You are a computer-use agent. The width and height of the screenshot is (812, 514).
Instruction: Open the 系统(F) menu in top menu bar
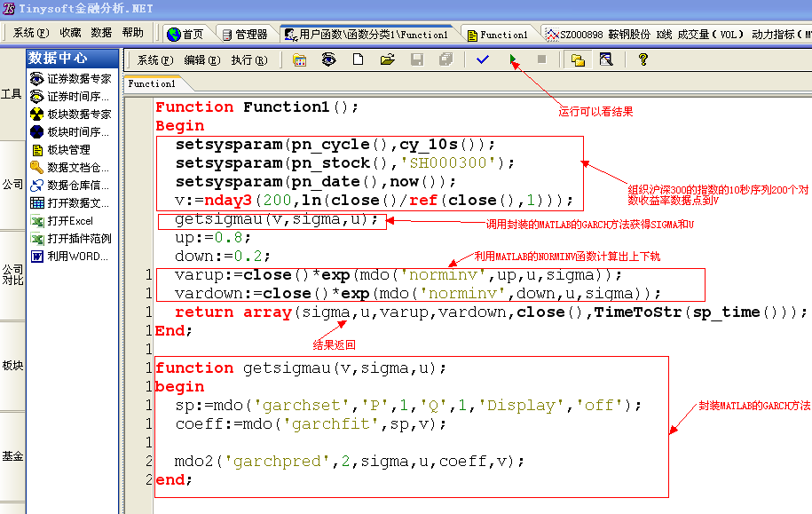click(x=29, y=33)
